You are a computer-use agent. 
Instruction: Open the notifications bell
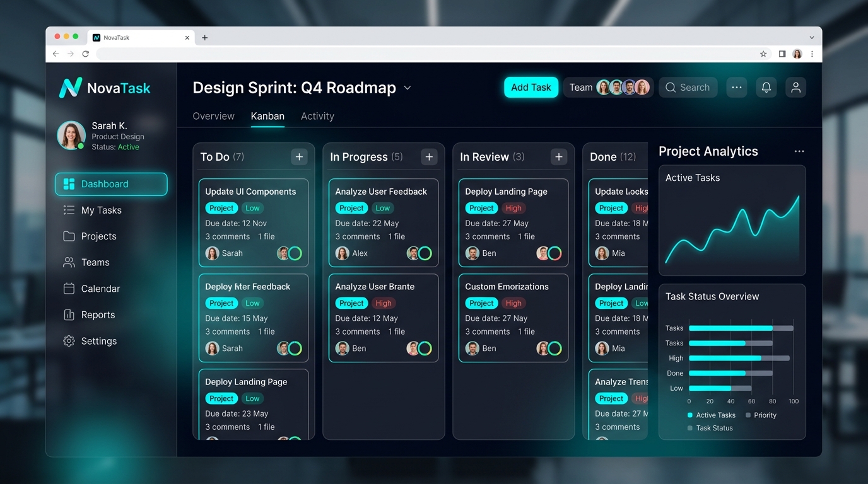(766, 88)
